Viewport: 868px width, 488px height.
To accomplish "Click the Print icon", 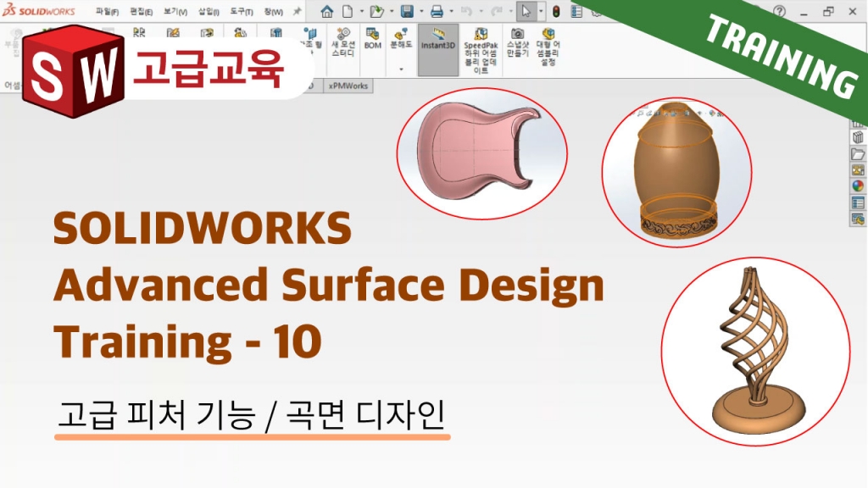I will (x=437, y=11).
